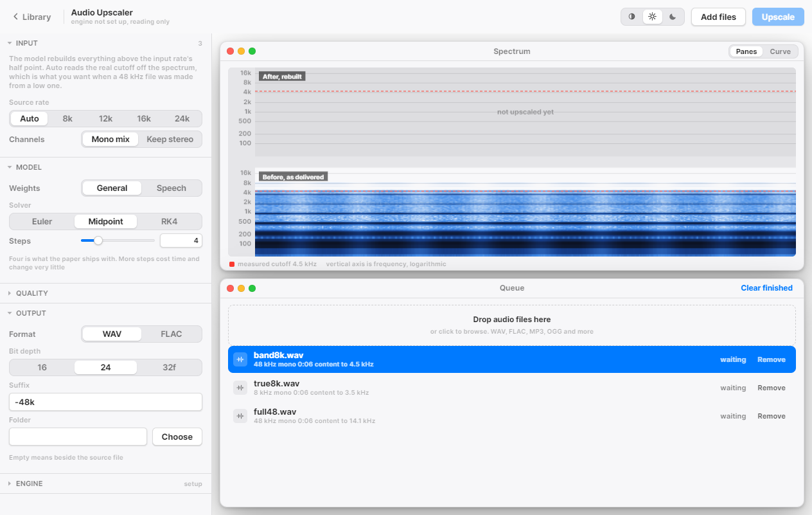Choose Mono mix for channels
Viewport: 812px width, 515px height.
[110, 140]
